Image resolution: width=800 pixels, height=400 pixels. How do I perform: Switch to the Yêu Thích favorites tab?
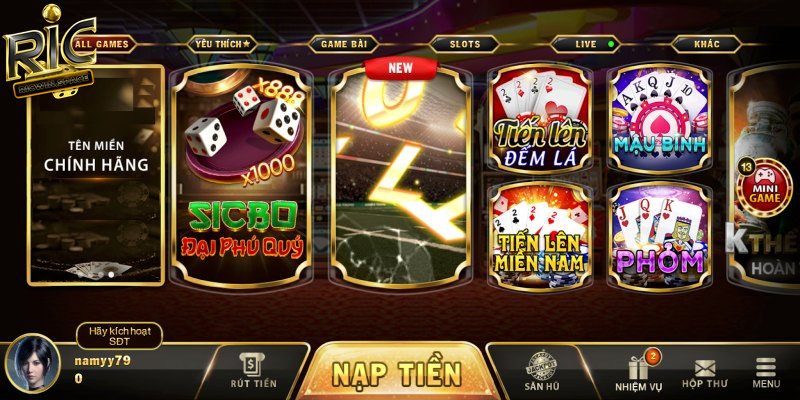(x=223, y=44)
